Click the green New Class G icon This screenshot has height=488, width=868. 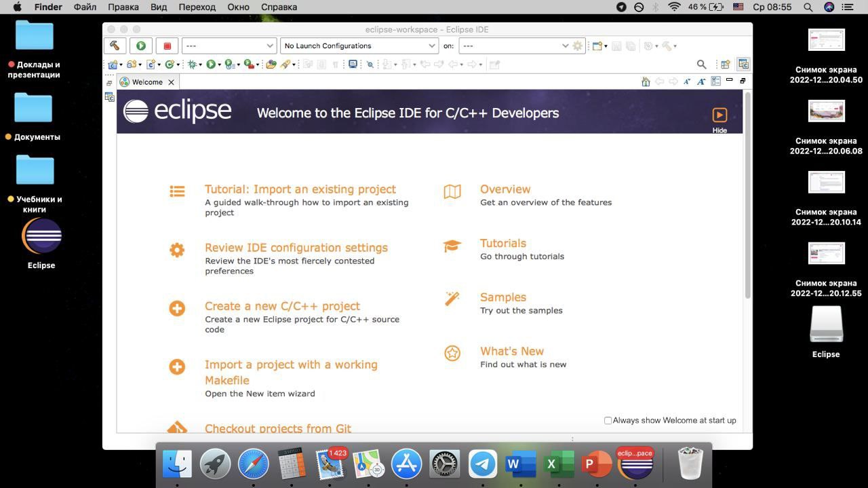pos(169,64)
